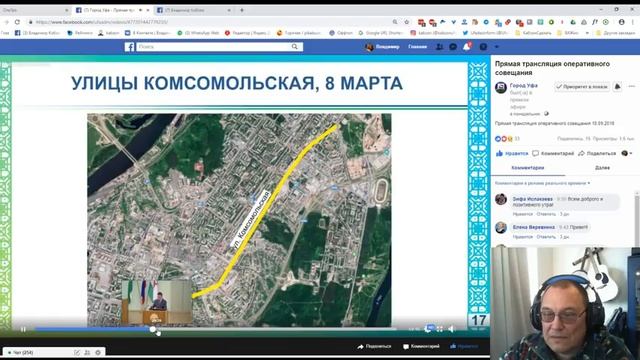
Task: Open friend requests icon in header
Action: pyautogui.click(x=439, y=47)
